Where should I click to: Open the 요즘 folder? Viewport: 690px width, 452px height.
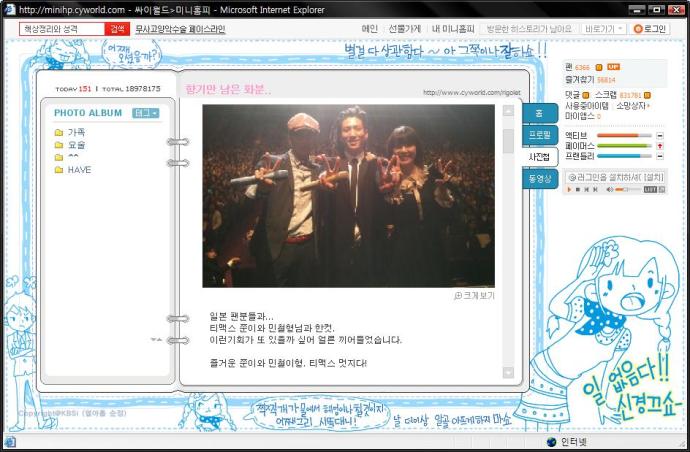pyautogui.click(x=76, y=145)
